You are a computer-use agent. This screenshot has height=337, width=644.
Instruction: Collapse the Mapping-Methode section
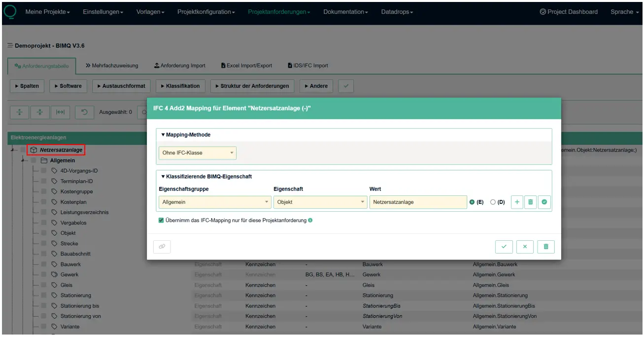pos(186,135)
